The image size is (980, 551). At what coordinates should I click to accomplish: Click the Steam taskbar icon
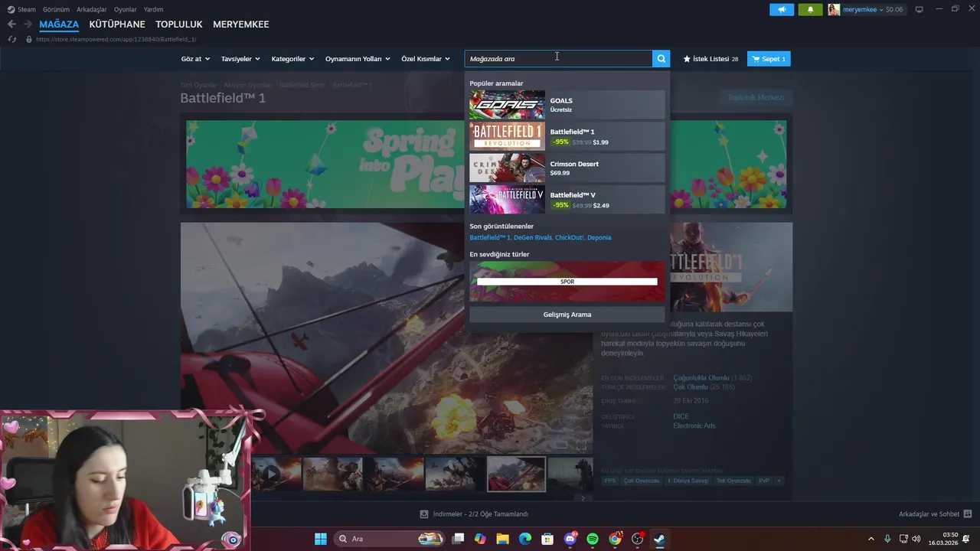coord(659,539)
